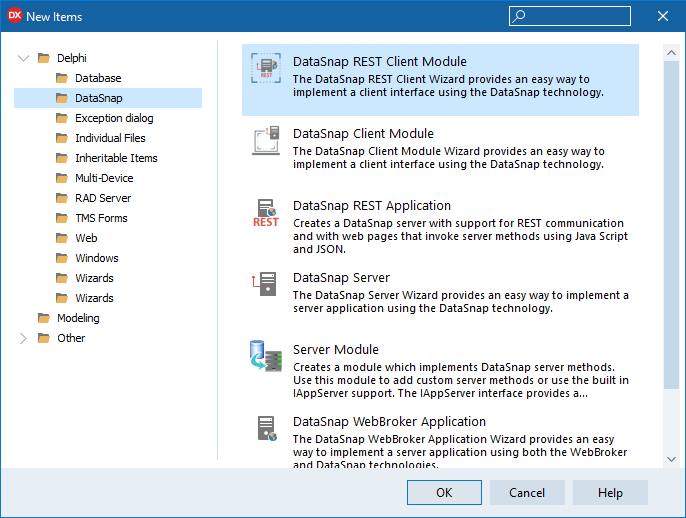Select the Database category

coord(97,78)
